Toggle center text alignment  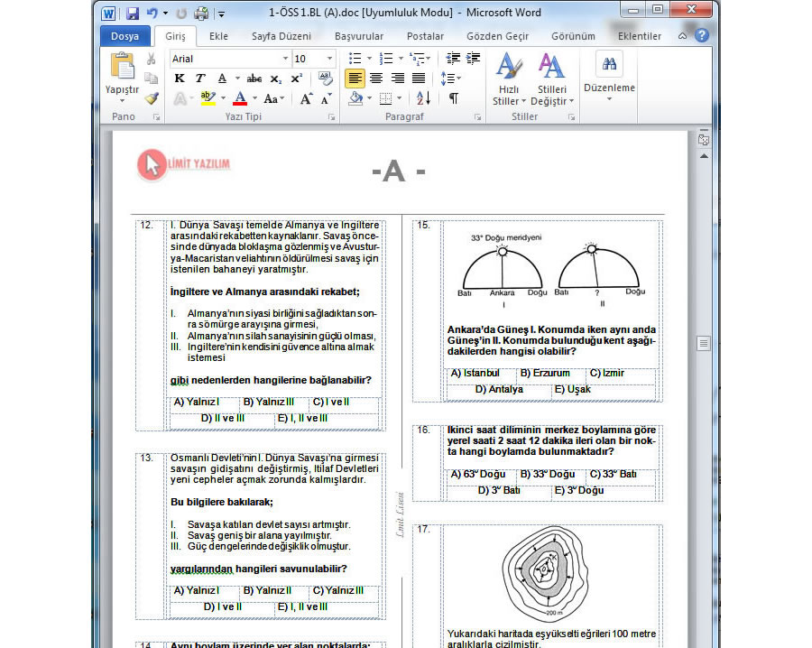click(x=376, y=79)
